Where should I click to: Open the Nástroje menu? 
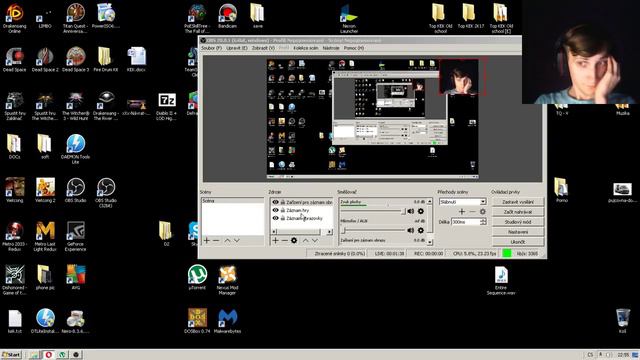[331, 48]
